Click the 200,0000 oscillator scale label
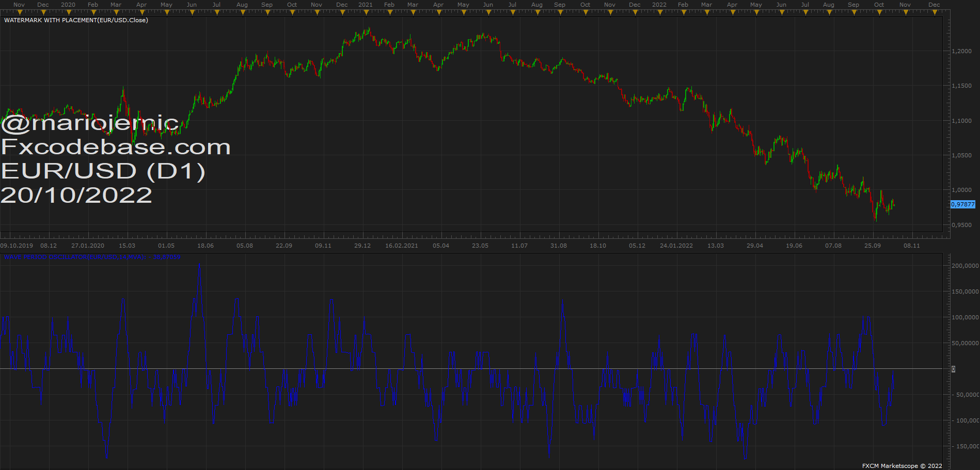The height and width of the screenshot is (470, 980). (965, 266)
